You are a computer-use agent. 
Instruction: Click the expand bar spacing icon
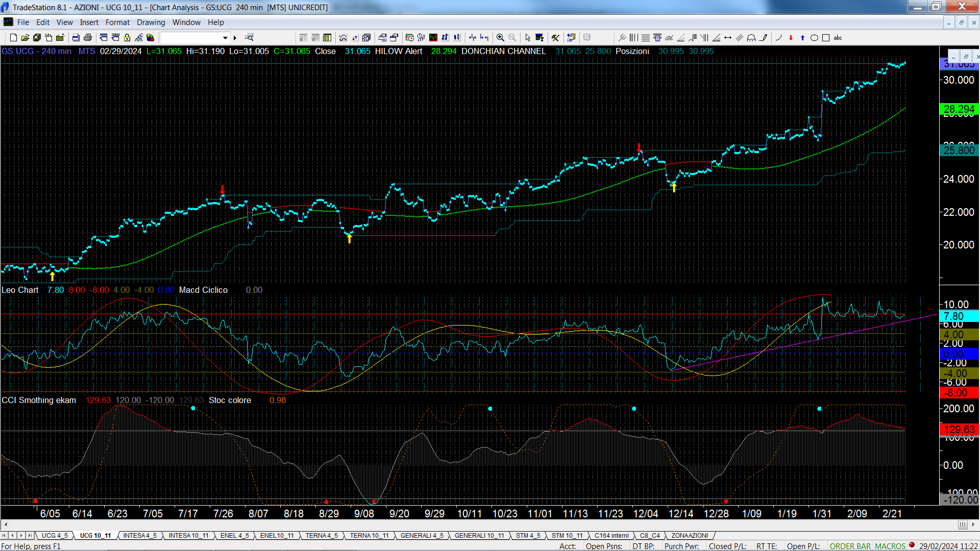(484, 38)
